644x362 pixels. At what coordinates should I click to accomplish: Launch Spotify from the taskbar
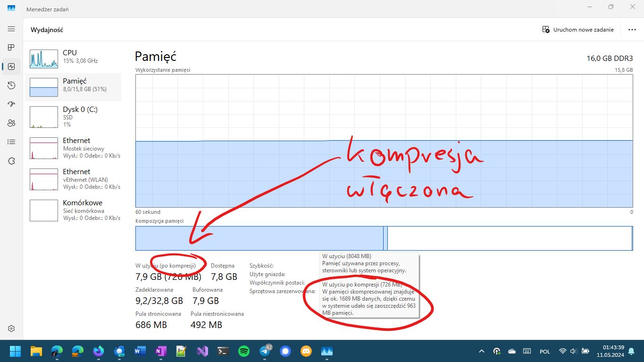[x=243, y=351]
